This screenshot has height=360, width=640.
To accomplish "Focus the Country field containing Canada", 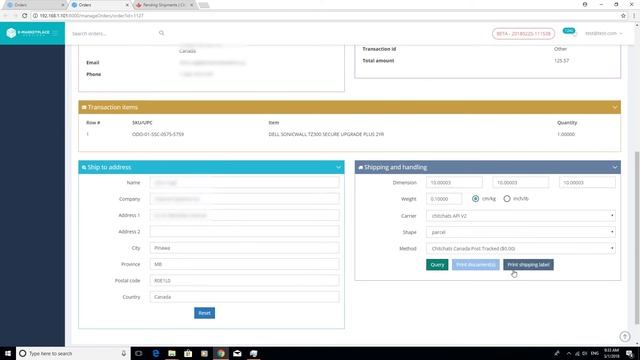I will tap(244, 297).
